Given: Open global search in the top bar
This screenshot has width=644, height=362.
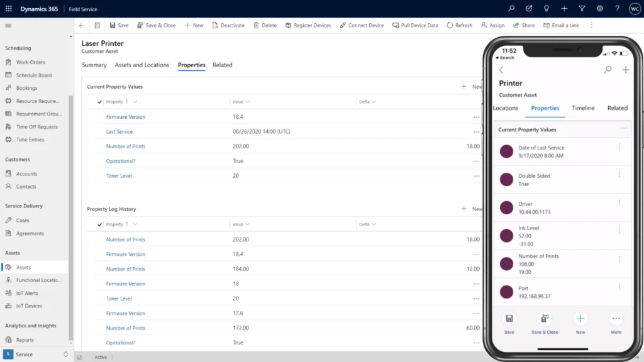Looking at the screenshot, I should click(x=511, y=8).
